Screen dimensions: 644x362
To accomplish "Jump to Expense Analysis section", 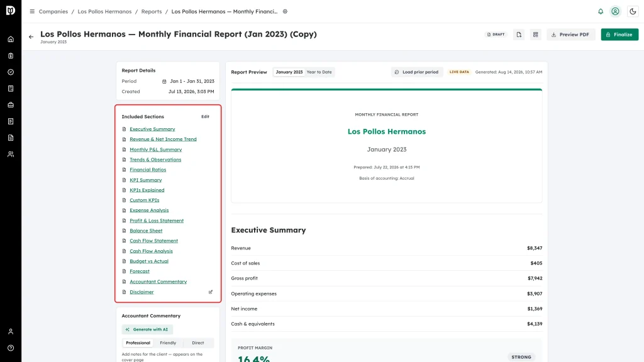I will [x=149, y=210].
